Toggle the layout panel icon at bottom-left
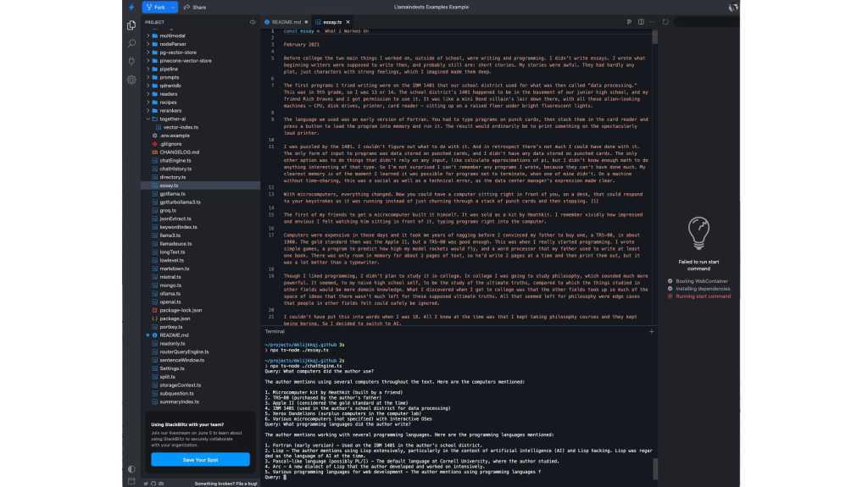 pyautogui.click(x=131, y=481)
